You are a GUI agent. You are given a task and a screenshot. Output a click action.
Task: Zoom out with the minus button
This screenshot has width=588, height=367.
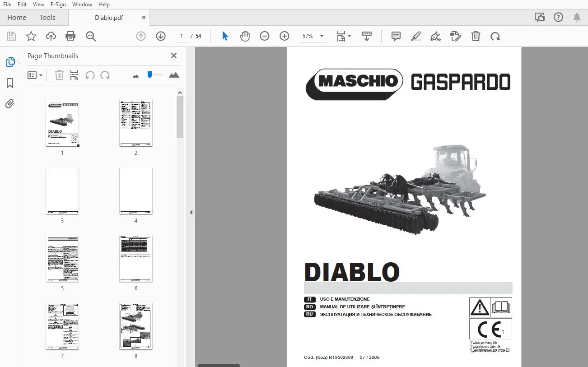coord(265,36)
